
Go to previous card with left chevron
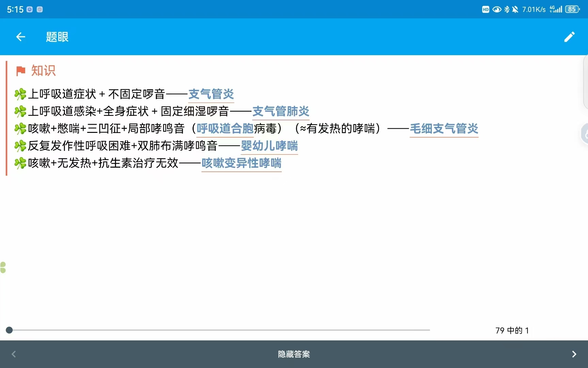(14, 354)
